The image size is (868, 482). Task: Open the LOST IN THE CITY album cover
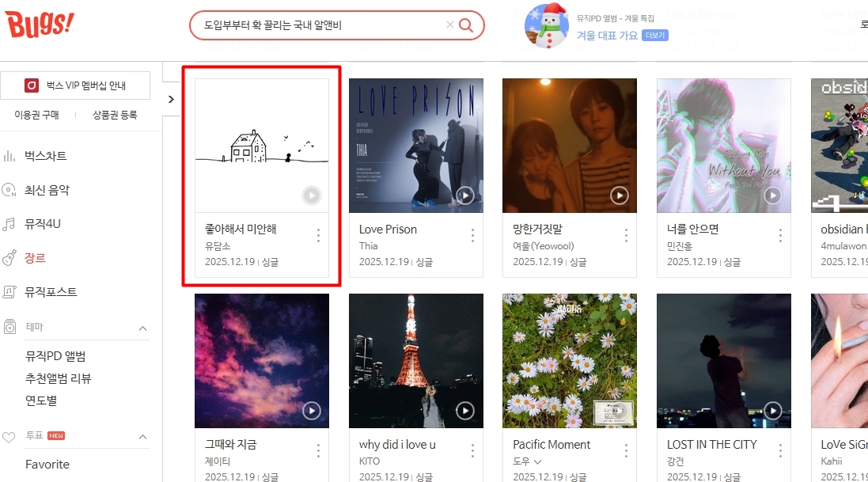click(x=723, y=361)
